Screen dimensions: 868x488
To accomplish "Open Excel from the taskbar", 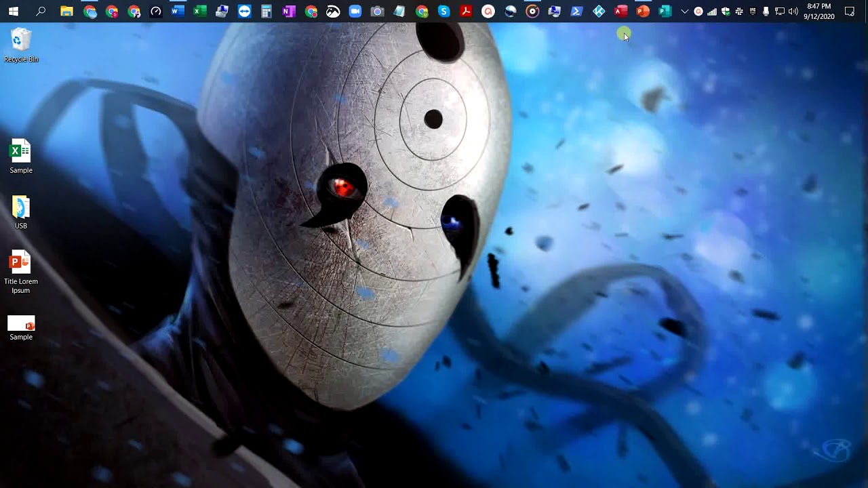I will click(200, 12).
